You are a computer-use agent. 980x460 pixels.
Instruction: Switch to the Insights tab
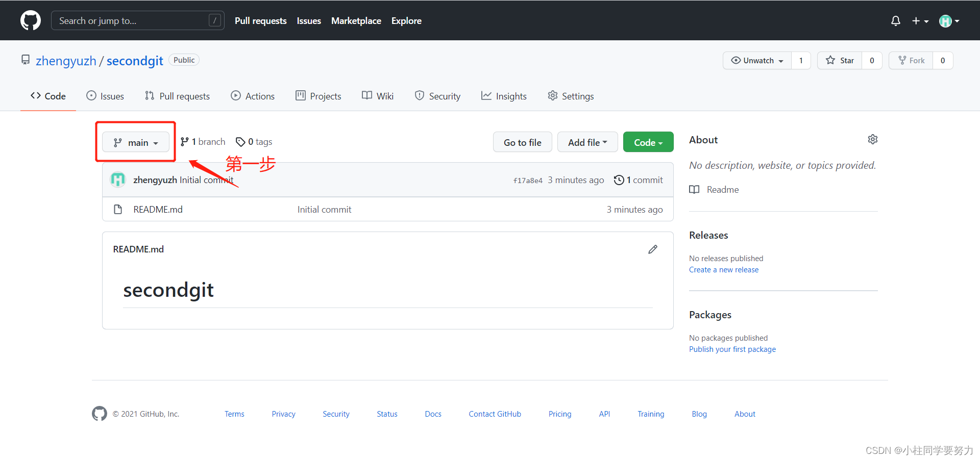click(504, 96)
